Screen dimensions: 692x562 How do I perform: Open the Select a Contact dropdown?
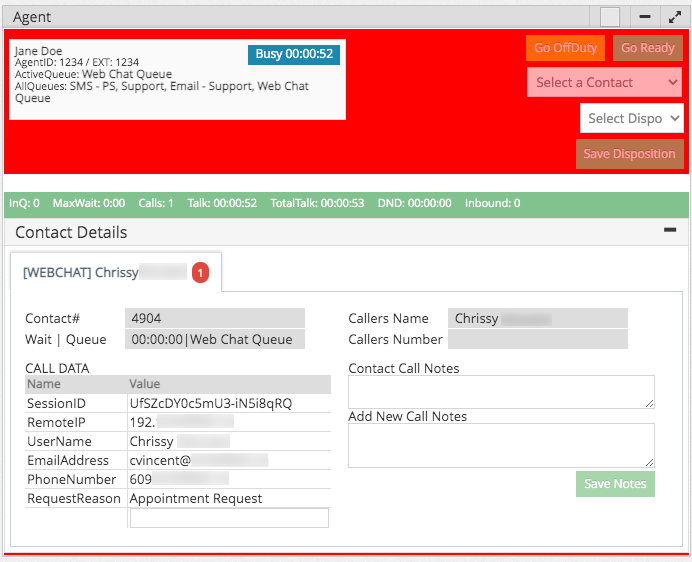click(604, 82)
